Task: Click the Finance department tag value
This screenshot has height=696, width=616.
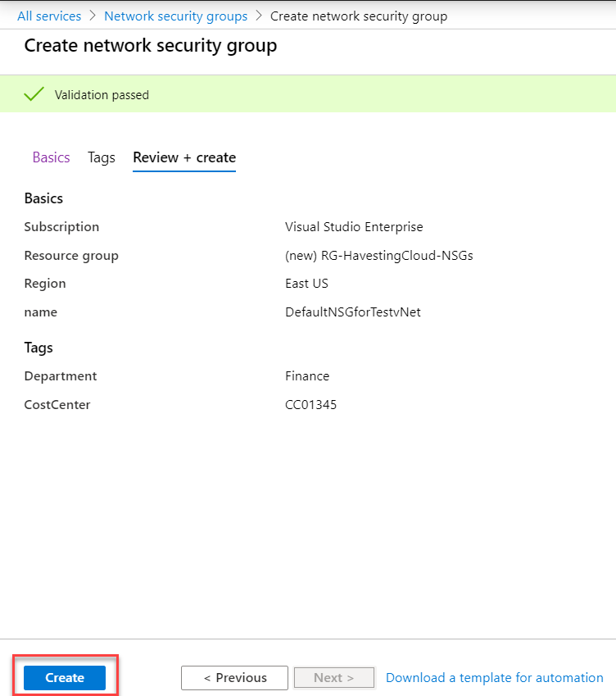Action: (x=307, y=376)
